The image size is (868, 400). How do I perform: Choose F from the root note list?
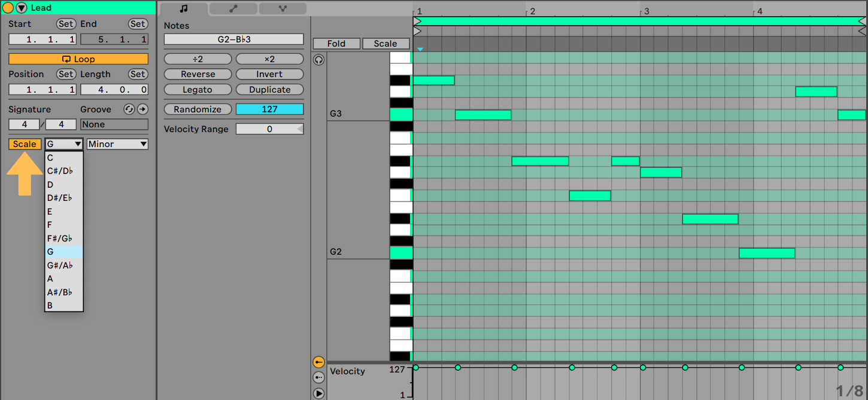64,225
